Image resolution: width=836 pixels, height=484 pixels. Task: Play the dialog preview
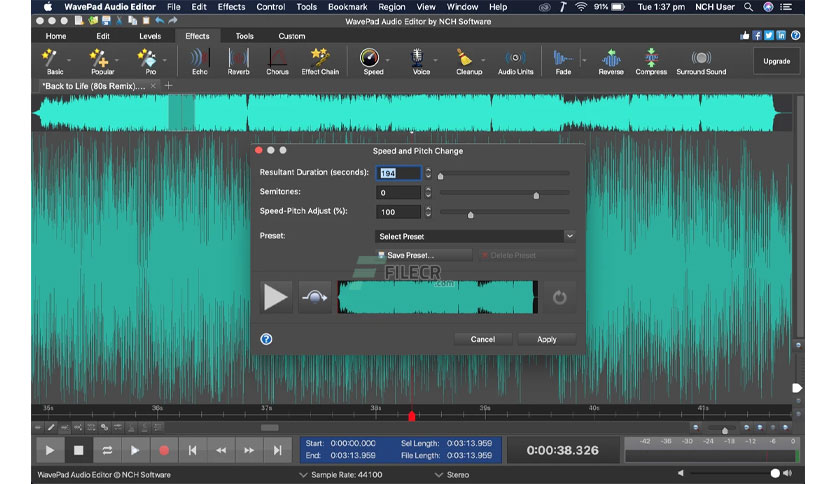click(276, 297)
